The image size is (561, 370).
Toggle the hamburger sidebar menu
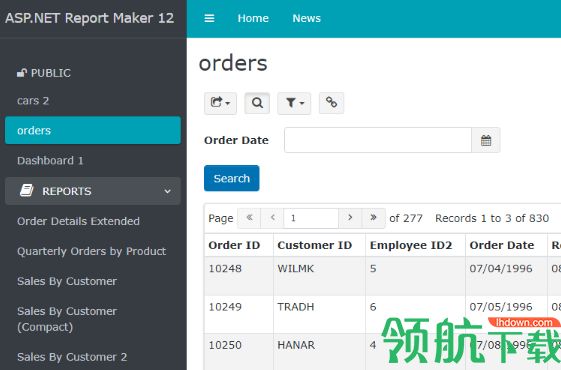tap(209, 18)
